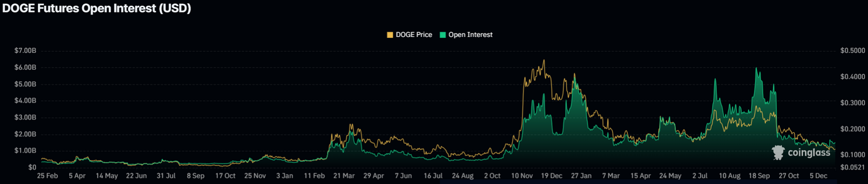Click the 24 Aug date label
The height and width of the screenshot is (184, 868).
click(x=462, y=176)
